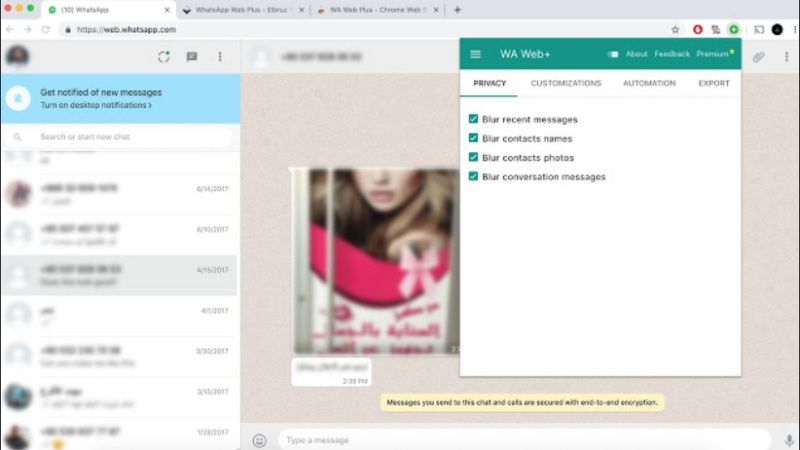Screen dimensions: 800x450
Task: Switch to the Automation tab
Action: (649, 83)
